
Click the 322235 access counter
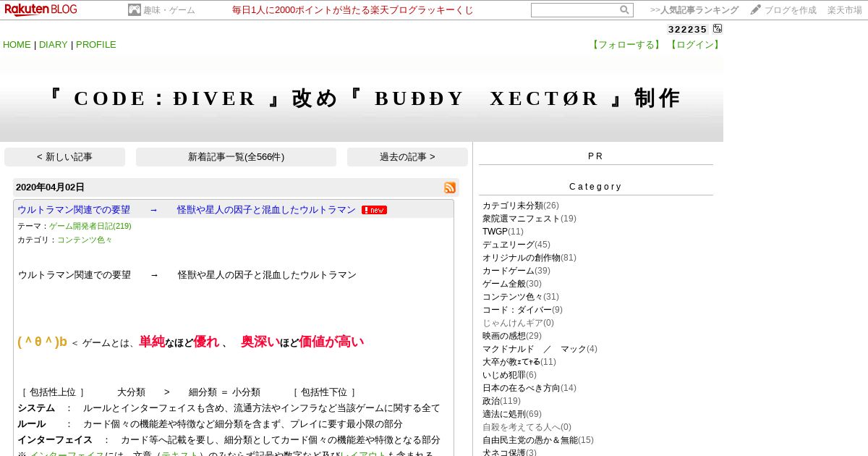[687, 29]
